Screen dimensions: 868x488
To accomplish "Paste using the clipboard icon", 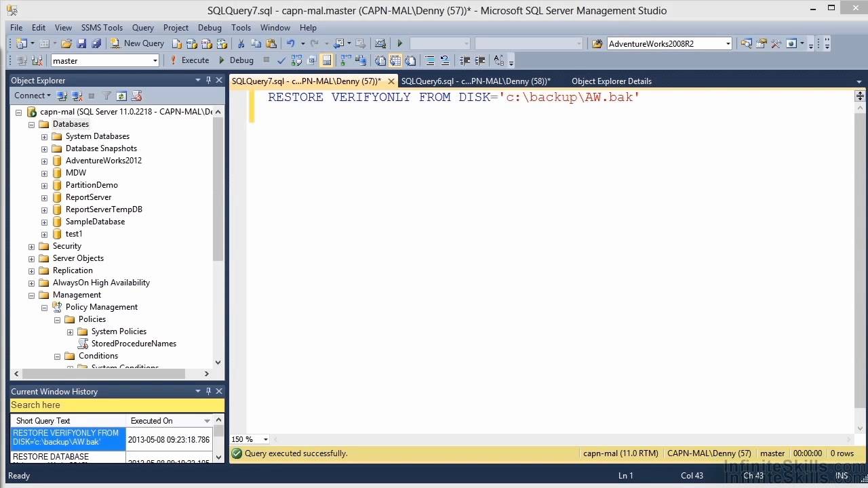I will 271,43.
